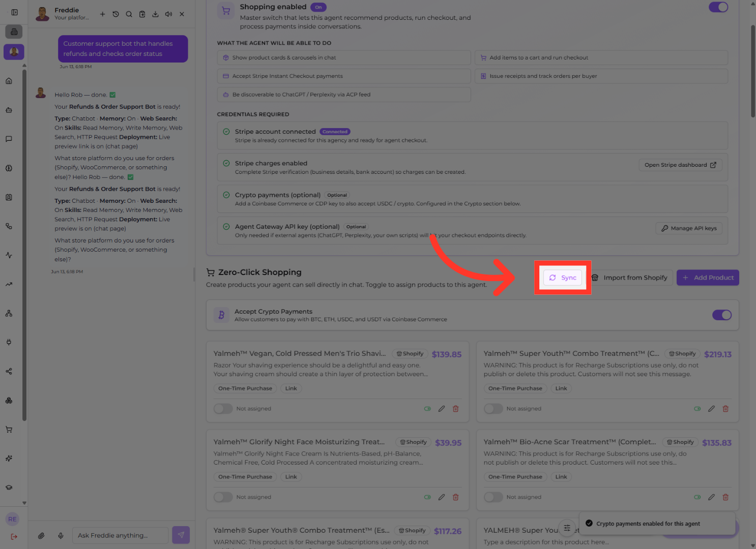This screenshot has width=756, height=549.
Task: Open the robot agents sidebar icon
Action: (x=9, y=110)
